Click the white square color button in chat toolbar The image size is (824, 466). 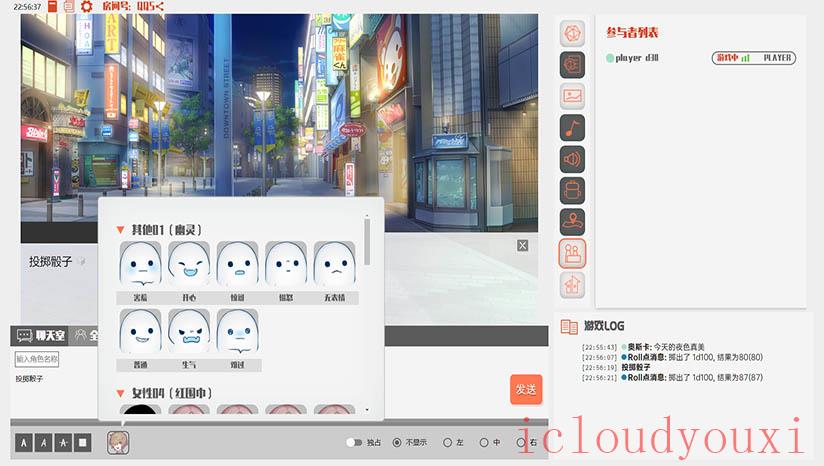[x=83, y=443]
